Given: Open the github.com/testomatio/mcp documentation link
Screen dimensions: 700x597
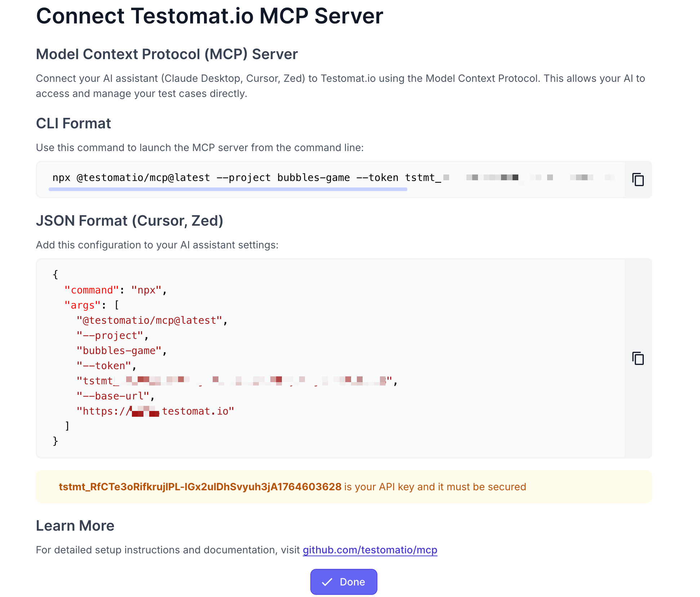Looking at the screenshot, I should 369,550.
